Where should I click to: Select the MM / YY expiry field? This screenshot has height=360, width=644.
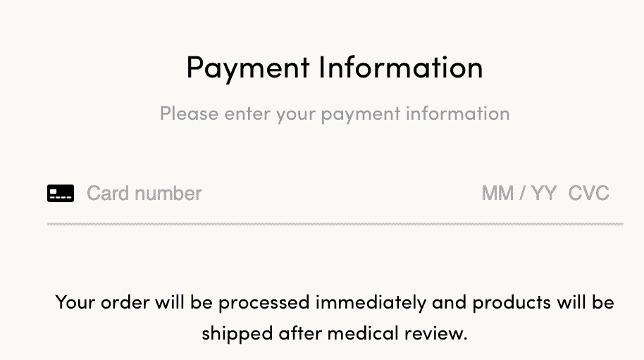pos(519,193)
